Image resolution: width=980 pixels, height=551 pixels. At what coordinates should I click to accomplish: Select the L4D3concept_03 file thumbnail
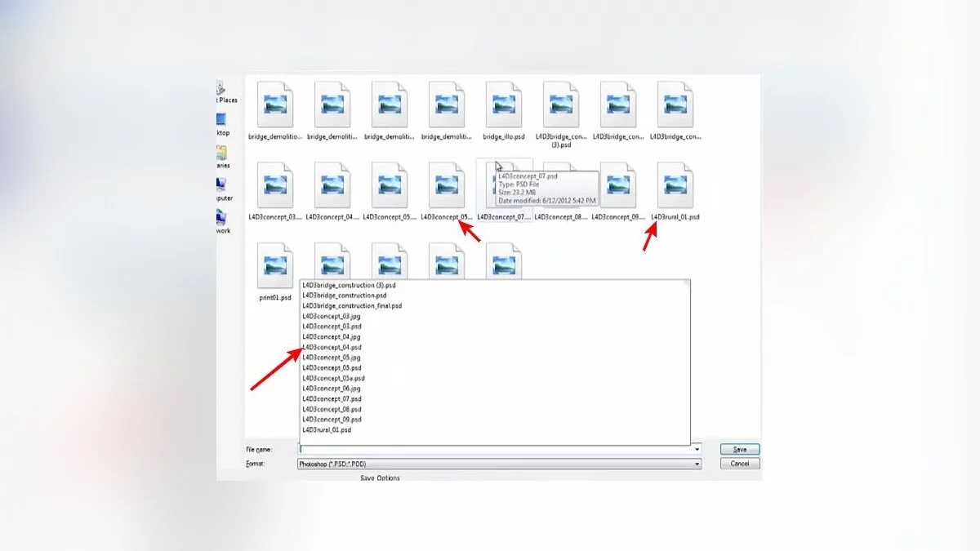click(275, 184)
